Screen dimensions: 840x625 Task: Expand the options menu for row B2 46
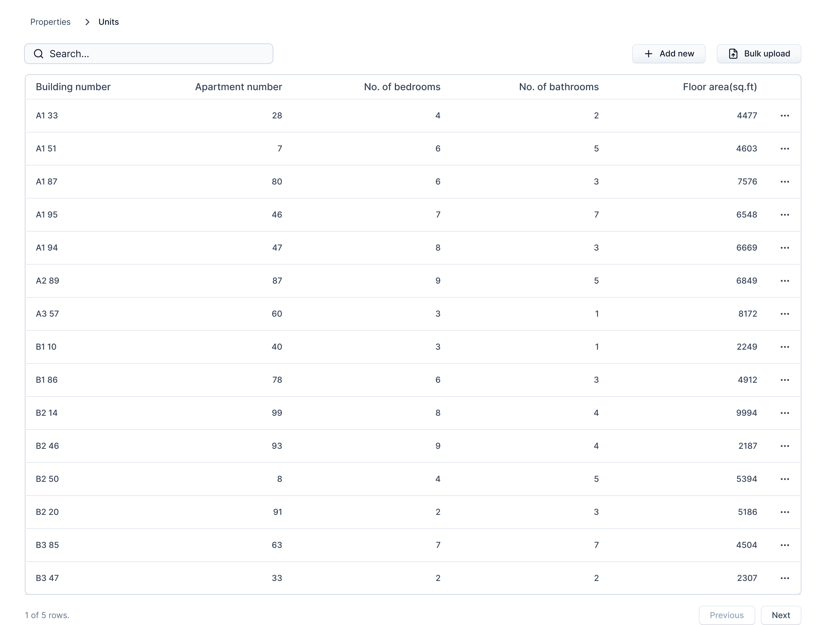pos(784,446)
